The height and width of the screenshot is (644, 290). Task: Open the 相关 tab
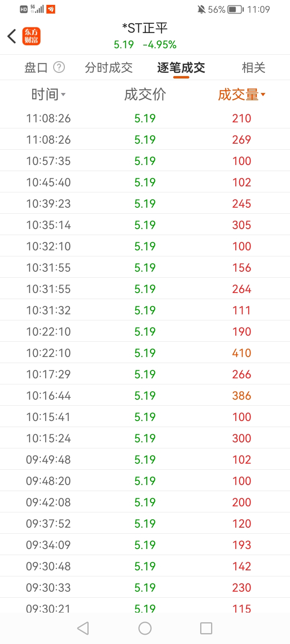click(x=254, y=68)
